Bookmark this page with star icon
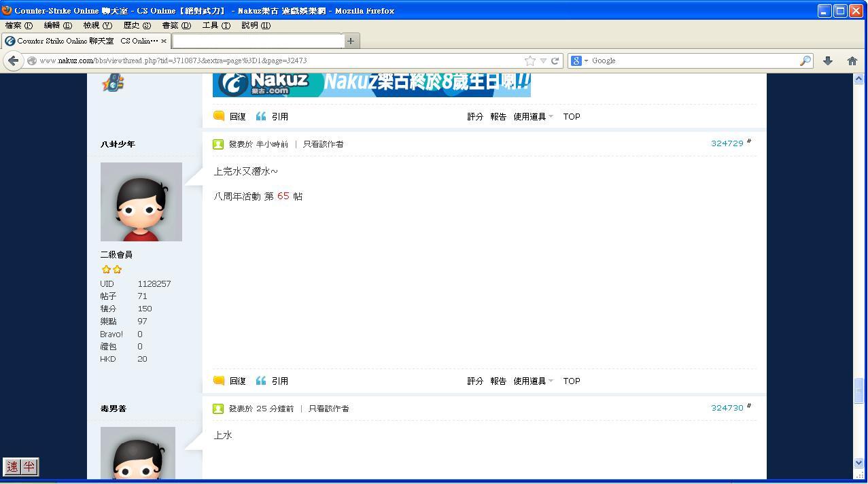The width and height of the screenshot is (868, 484). pos(530,60)
